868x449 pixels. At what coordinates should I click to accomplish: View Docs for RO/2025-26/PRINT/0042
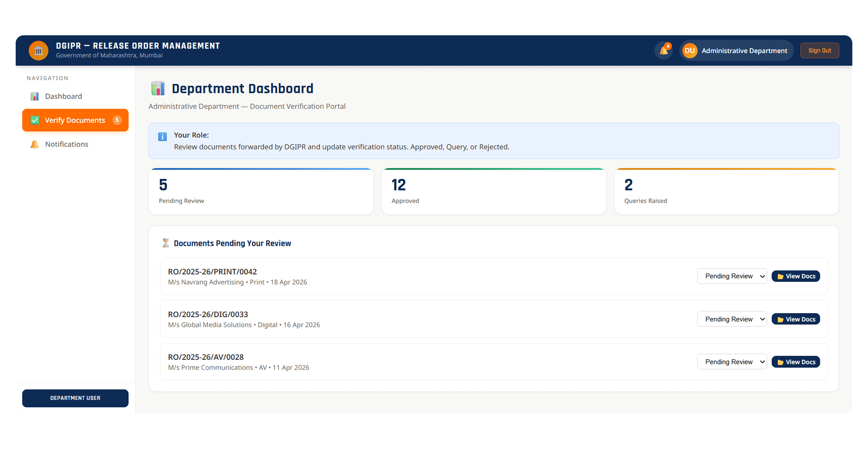[795, 276]
